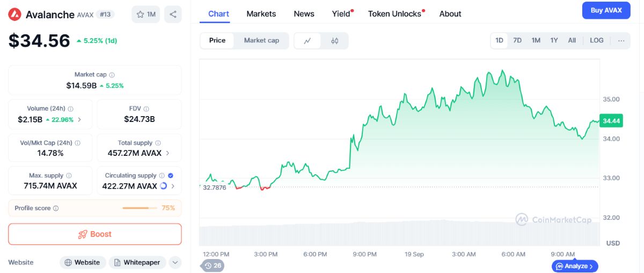Click Total supply info icon
Image resolution: width=644 pixels, height=273 pixels.
point(158,143)
